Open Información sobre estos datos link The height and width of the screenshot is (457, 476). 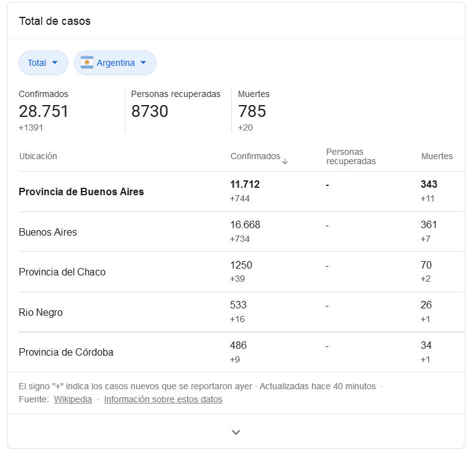(163, 399)
